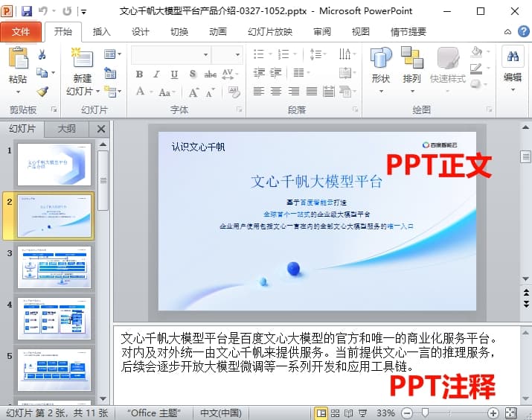
Task: Zoom in with the plus button
Action: [493, 413]
